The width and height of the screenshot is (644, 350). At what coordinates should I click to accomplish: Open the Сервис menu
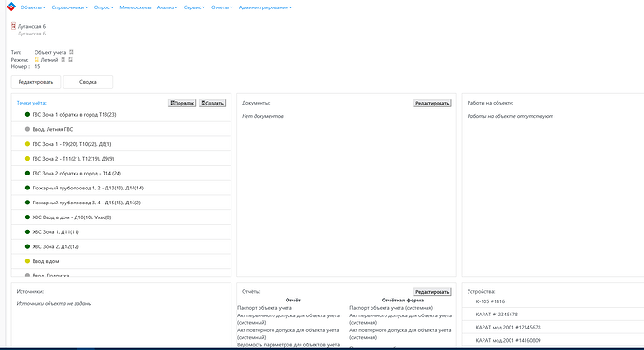point(194,7)
